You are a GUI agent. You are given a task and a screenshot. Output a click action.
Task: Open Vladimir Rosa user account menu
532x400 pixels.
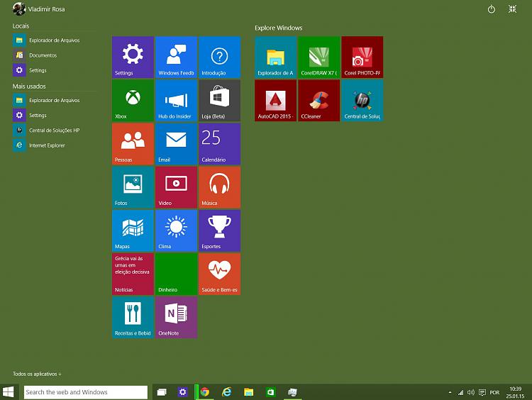point(39,9)
